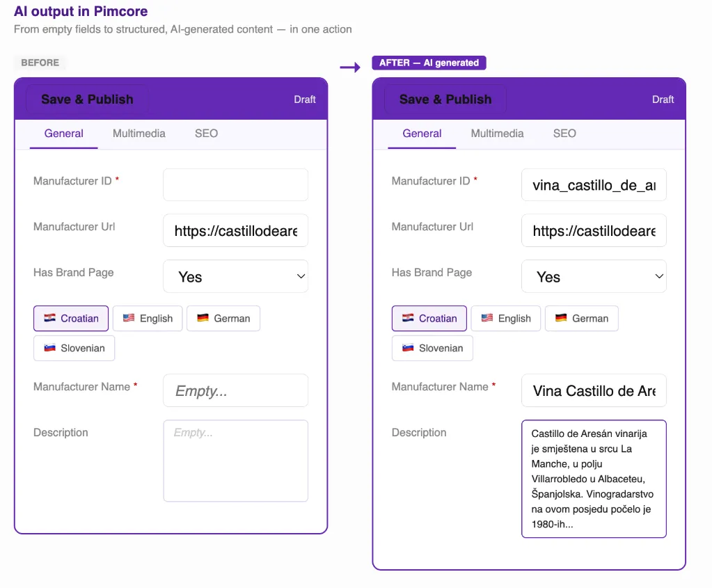Click Save & Publish in AFTER panel
Screen dimensions: 712x588
(x=445, y=99)
